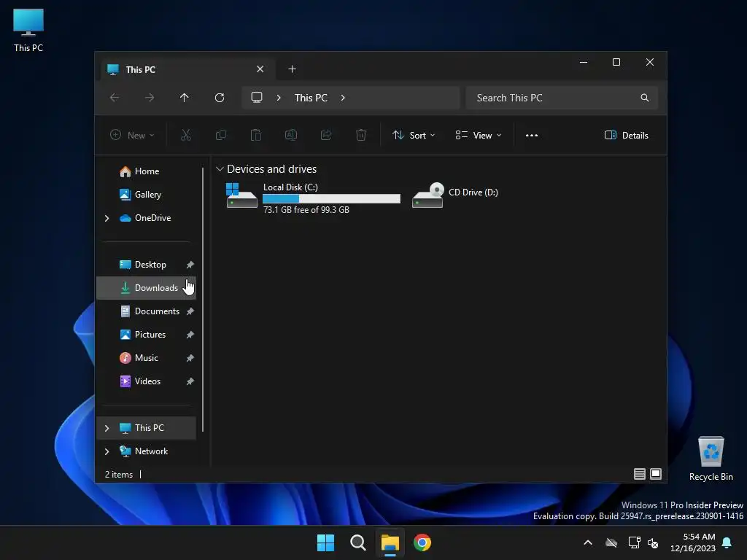The image size is (747, 560).
Task: Open Videos quick access folder
Action: 146,381
